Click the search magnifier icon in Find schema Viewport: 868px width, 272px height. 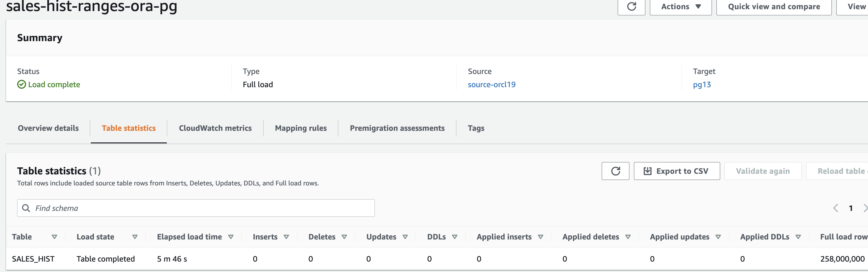[x=26, y=208]
